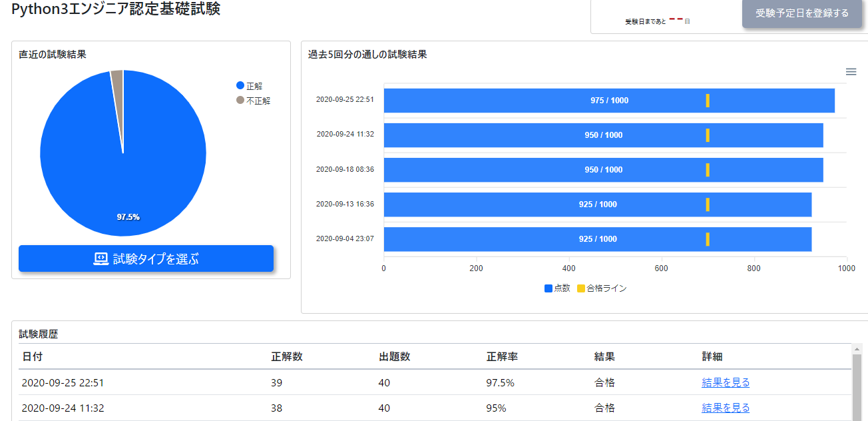Click the yellow pass-line marker on 2020-09-25 bar
Screen dimensions: 868x421
pyautogui.click(x=708, y=101)
